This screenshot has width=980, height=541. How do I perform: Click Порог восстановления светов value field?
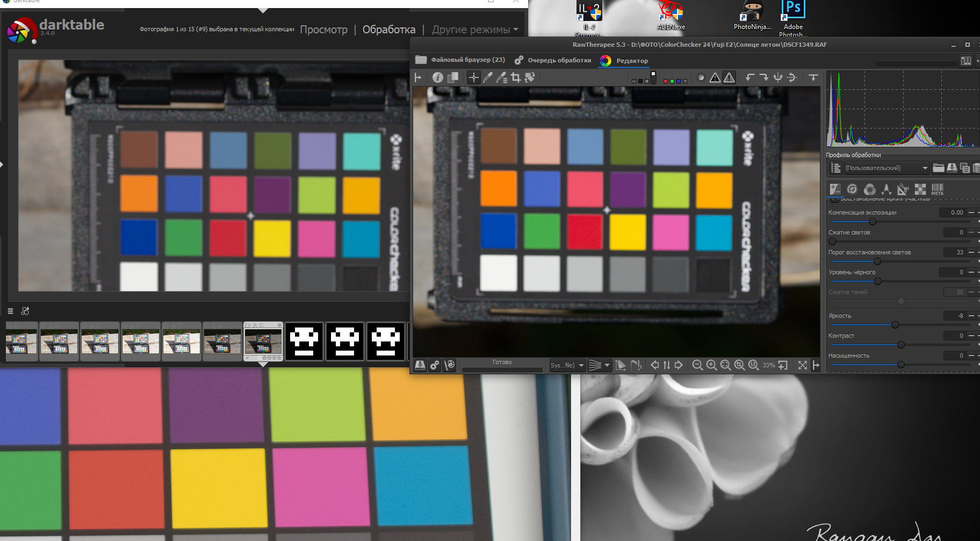[955, 252]
